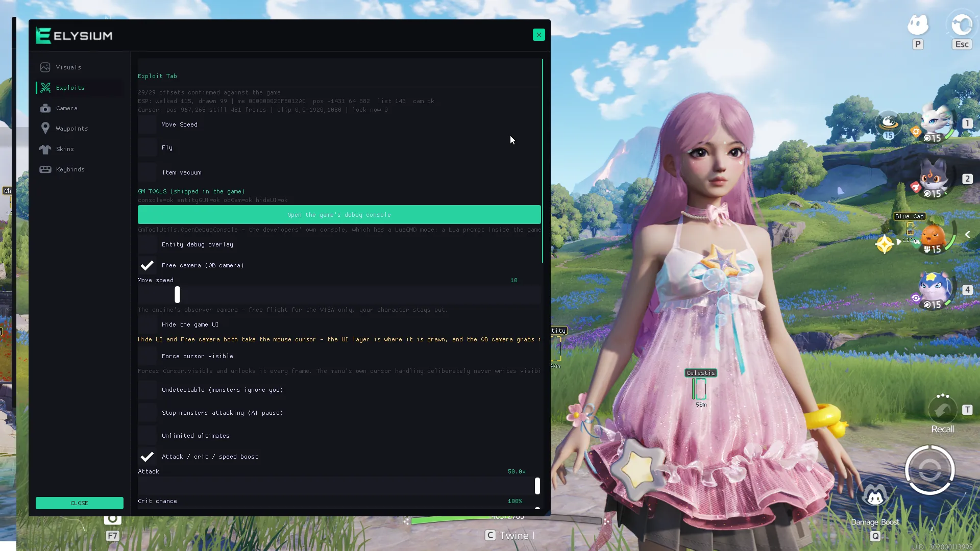Click Open the game's debug console
Image resolution: width=980 pixels, height=551 pixels.
click(339, 215)
